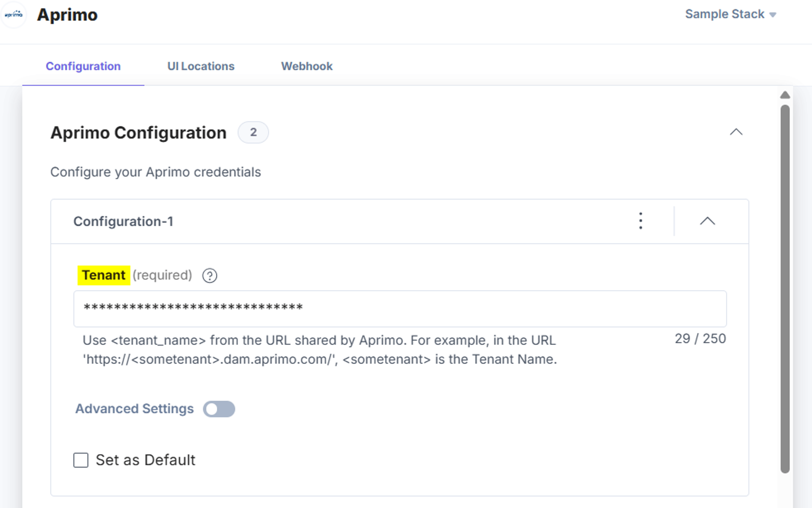The height and width of the screenshot is (508, 812).
Task: Click Configure your Aprimo credentials text
Action: coord(156,172)
